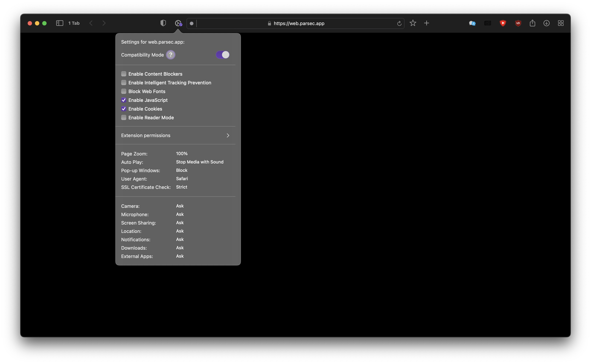Open the downloads arrow icon
Screen dimensions: 591x364
(546, 23)
